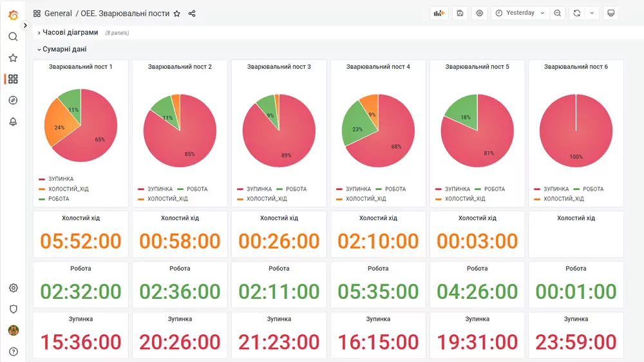The image size is (644, 362).
Task: Open the OEE. Зварювальні пости dashboard title
Action: [x=125, y=14]
